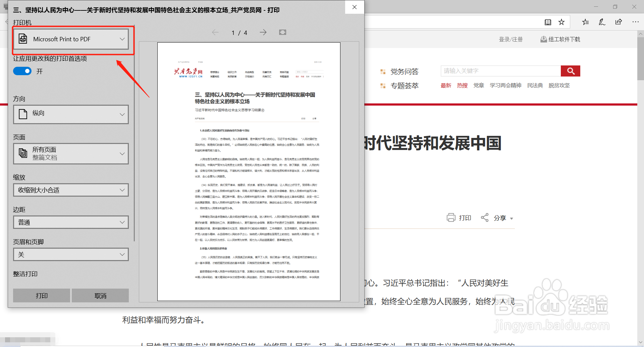Click the printer icon in printer dropdown
The width and height of the screenshot is (644, 347).
click(23, 39)
